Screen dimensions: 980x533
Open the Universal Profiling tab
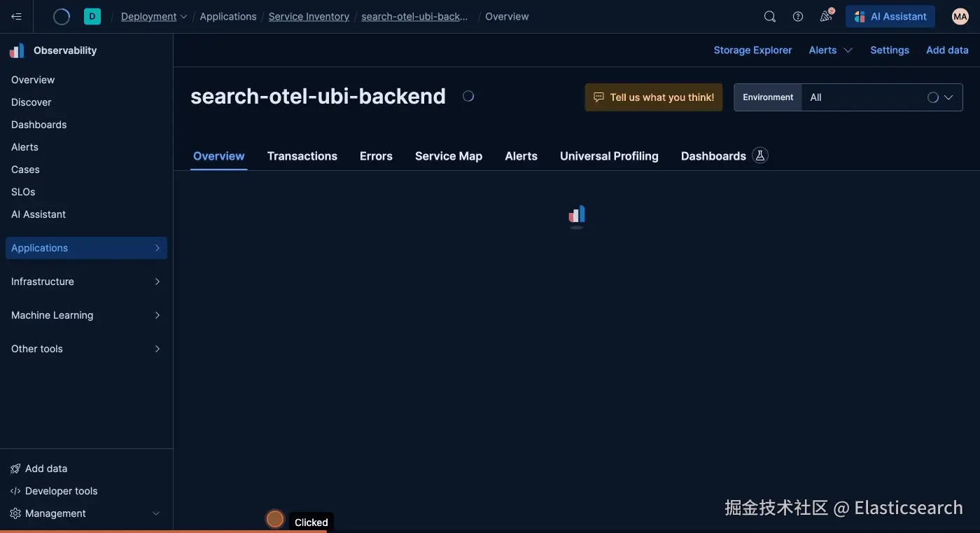tap(609, 155)
